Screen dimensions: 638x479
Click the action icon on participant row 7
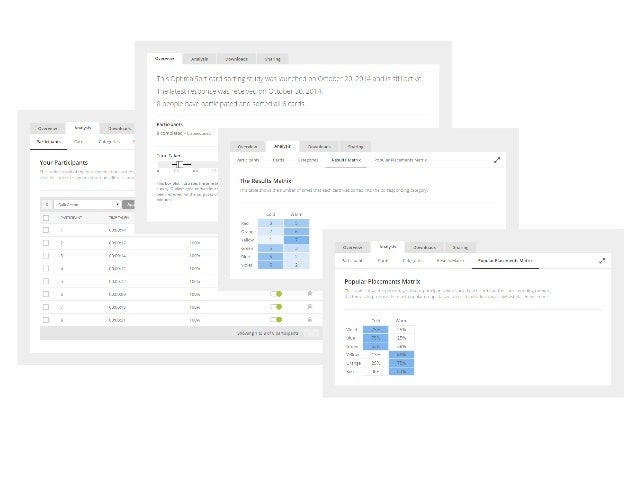[x=310, y=306]
